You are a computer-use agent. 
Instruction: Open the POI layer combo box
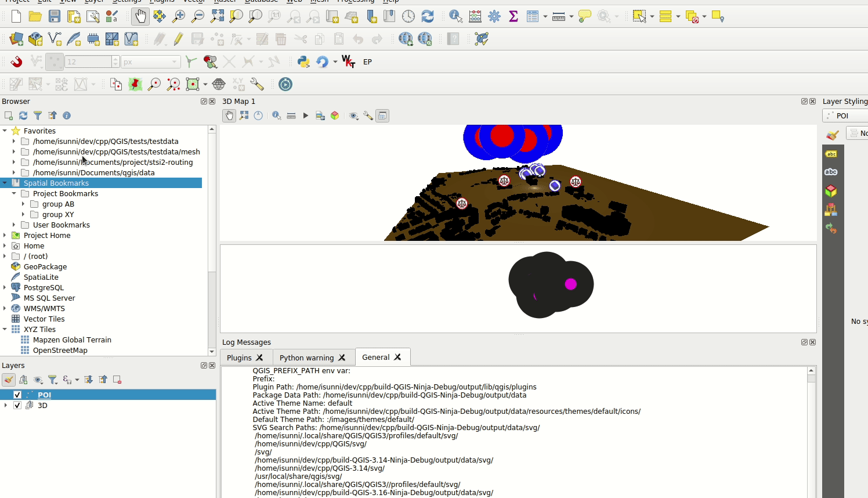tap(845, 116)
